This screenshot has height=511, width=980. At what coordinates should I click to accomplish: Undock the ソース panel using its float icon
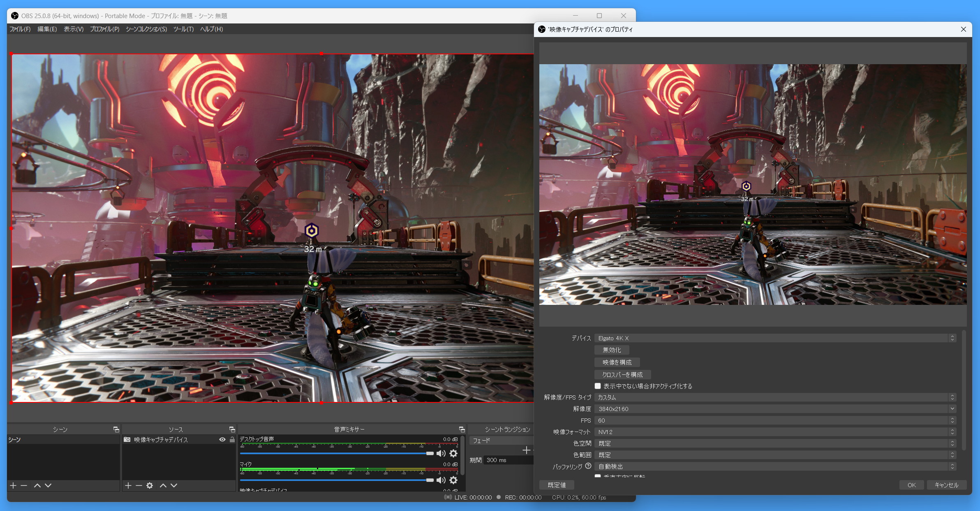[x=232, y=430]
